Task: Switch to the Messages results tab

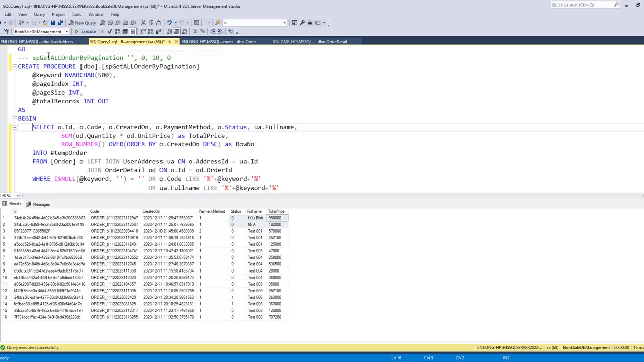Action: point(38,204)
